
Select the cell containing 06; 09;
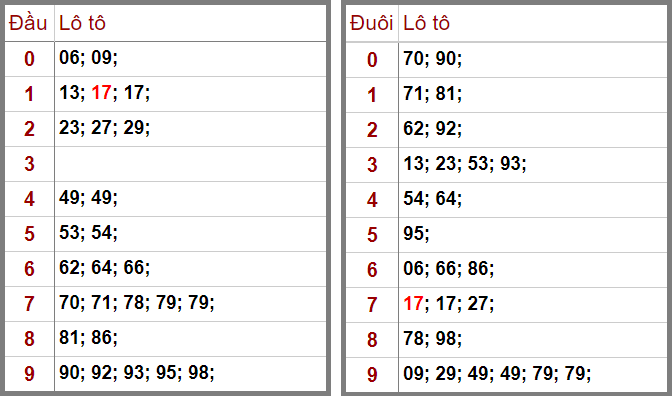click(x=190, y=59)
